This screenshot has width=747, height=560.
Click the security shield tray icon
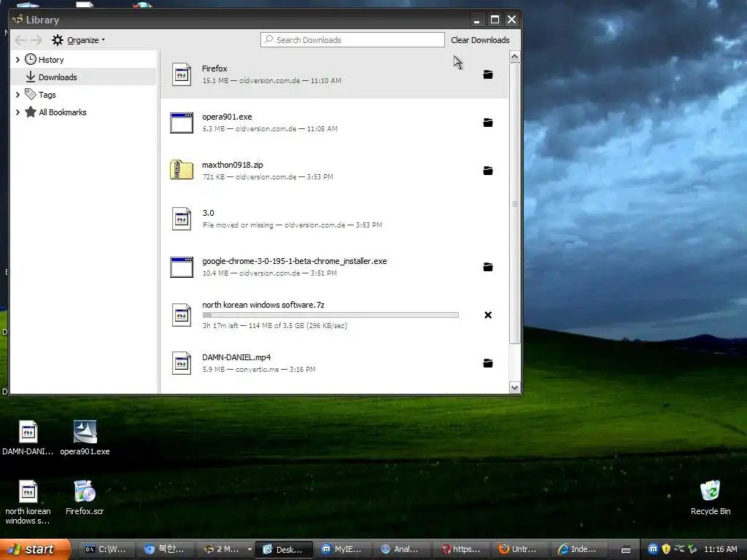pyautogui.click(x=666, y=549)
